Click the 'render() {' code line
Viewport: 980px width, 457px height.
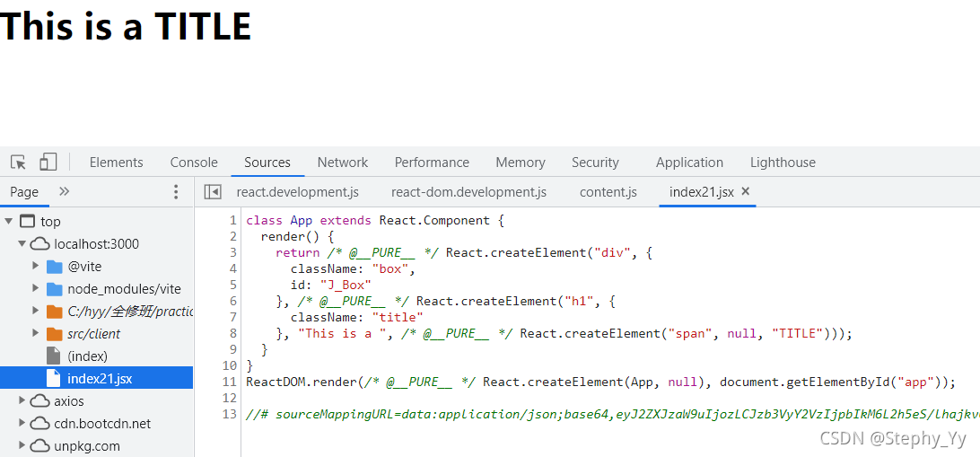click(x=298, y=237)
